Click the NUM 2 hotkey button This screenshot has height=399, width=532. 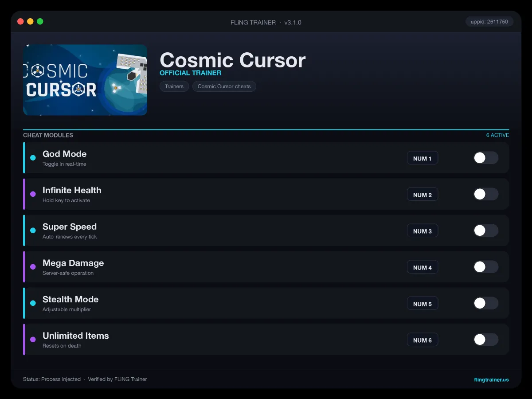[422, 195]
